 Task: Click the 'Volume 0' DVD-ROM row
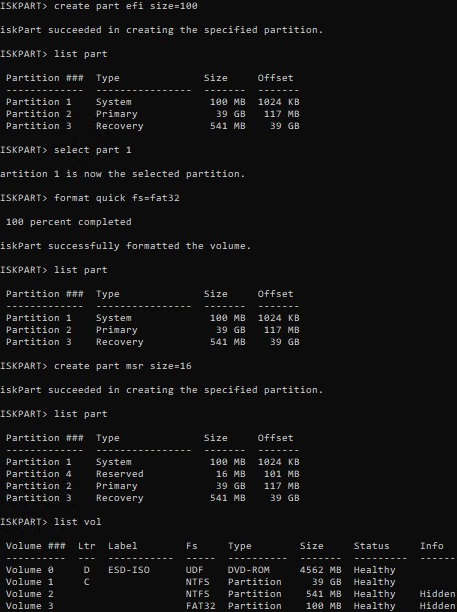[x=201, y=570]
